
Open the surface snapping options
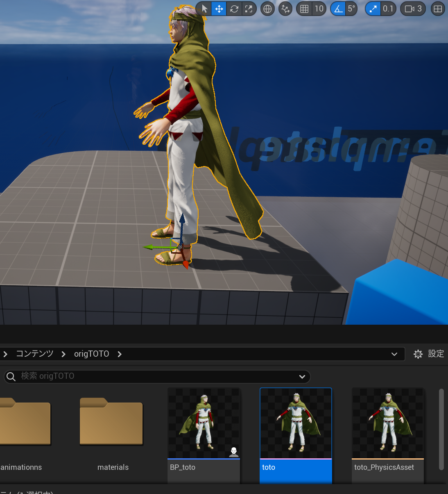pos(285,9)
